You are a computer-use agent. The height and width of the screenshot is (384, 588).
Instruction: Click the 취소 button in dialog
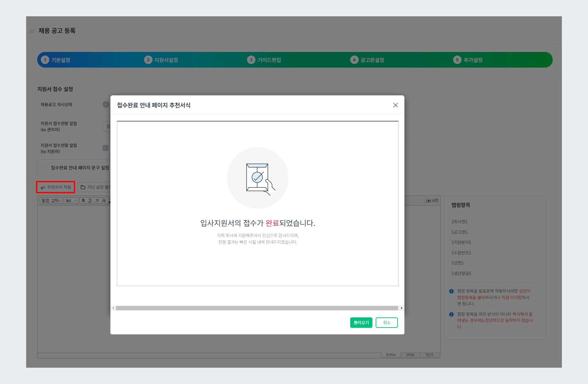pos(387,323)
